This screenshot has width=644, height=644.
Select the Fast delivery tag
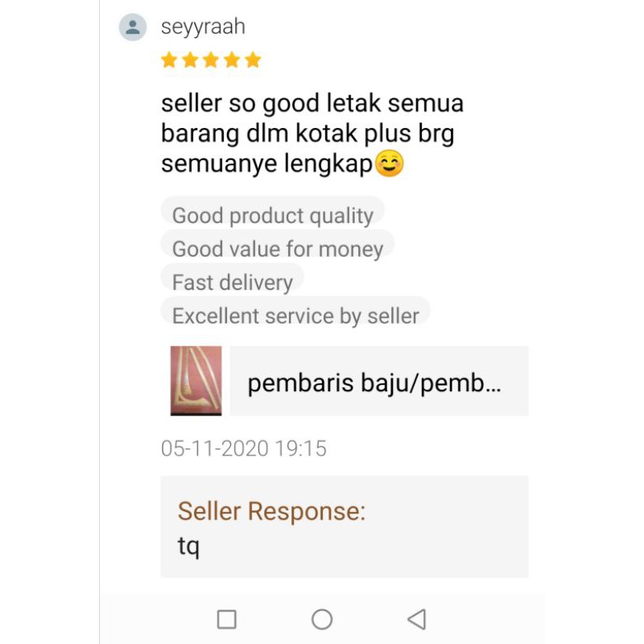tap(233, 282)
